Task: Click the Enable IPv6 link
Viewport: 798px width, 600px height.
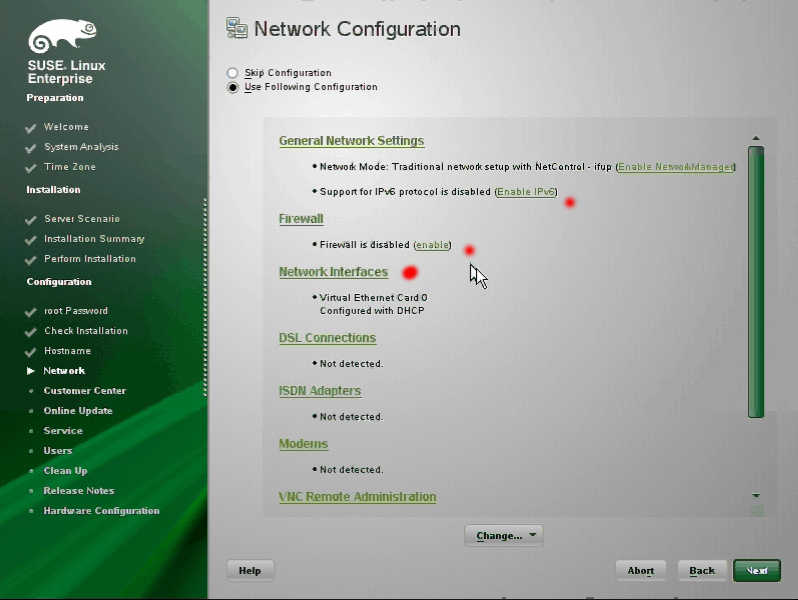Action: pos(526,192)
